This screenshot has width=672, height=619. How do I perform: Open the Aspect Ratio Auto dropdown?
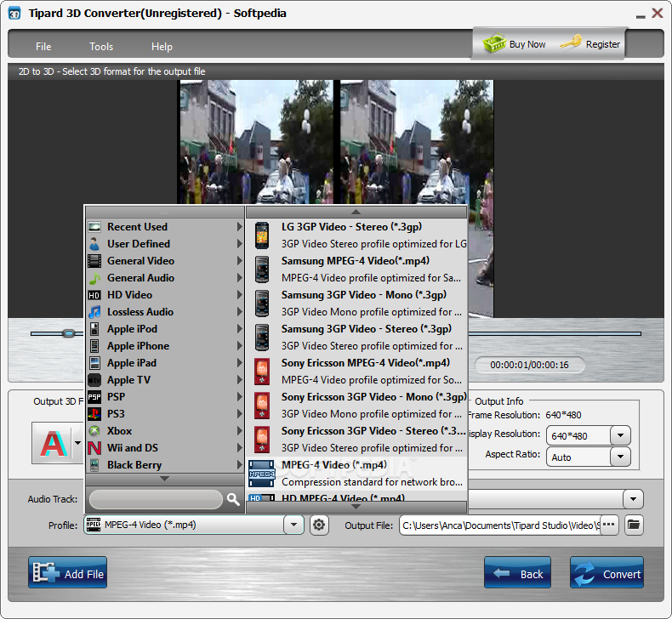point(620,457)
